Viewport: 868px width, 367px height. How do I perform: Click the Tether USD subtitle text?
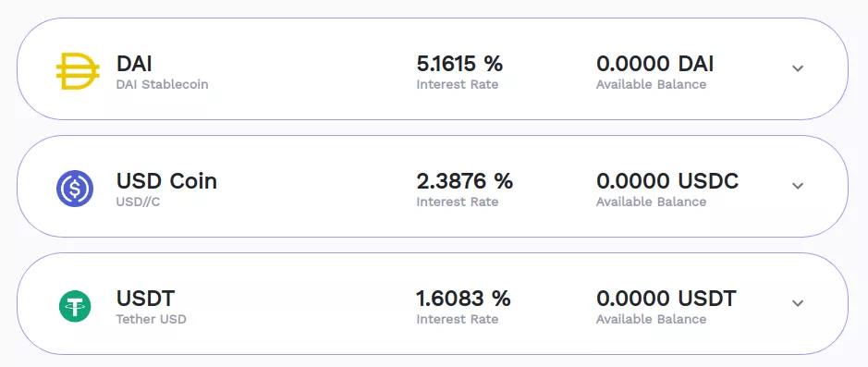(x=151, y=320)
